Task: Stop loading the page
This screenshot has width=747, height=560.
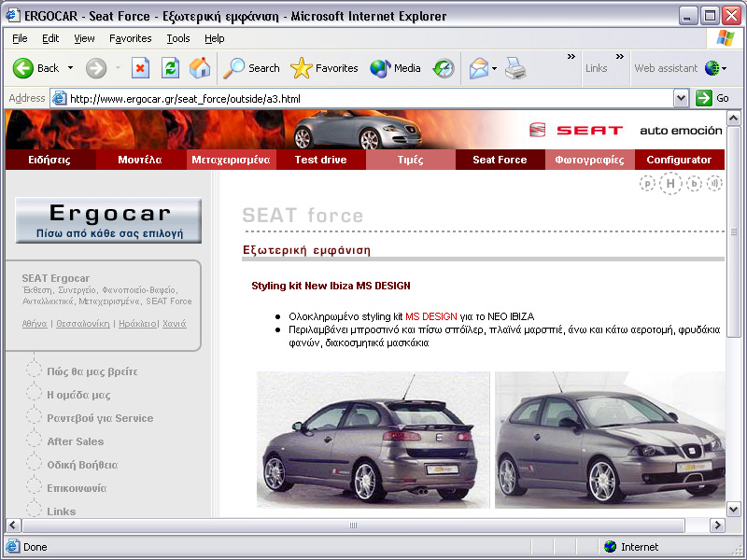Action: coord(140,68)
